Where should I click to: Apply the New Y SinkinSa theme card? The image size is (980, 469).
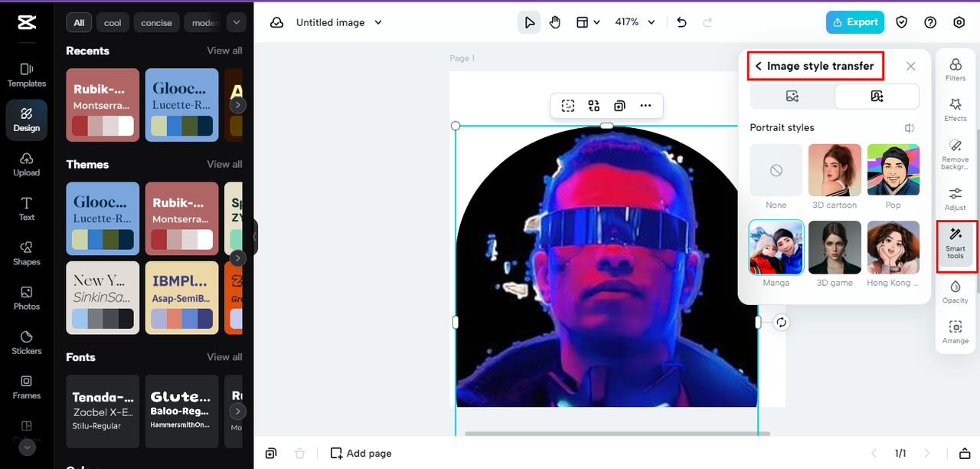[103, 297]
